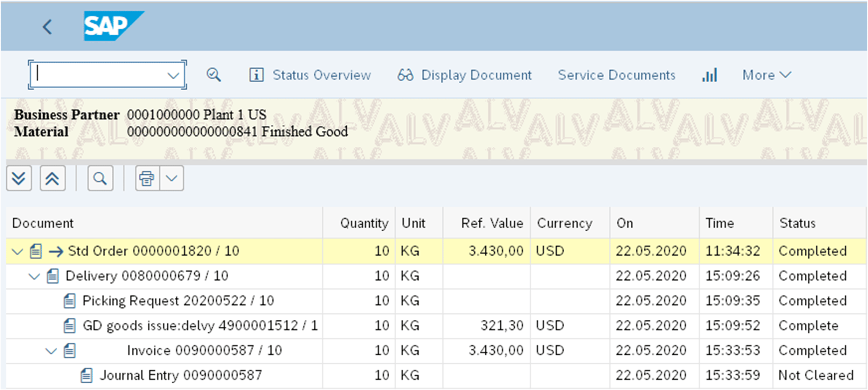Collapse the Std Order 0000001820 tree node
Image resolution: width=868 pixels, height=390 pixels.
(17, 250)
